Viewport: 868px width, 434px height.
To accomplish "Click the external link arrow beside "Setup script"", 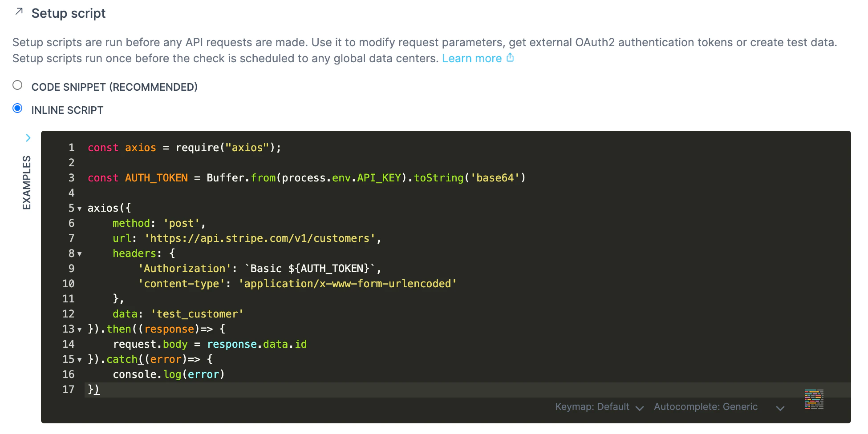I will 18,12.
